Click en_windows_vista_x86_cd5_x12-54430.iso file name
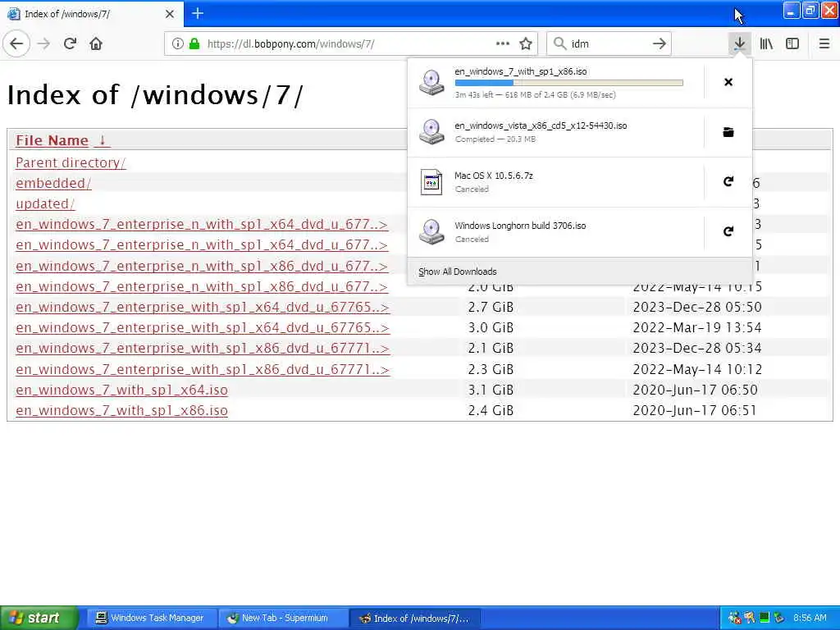The image size is (840, 630). [541, 126]
